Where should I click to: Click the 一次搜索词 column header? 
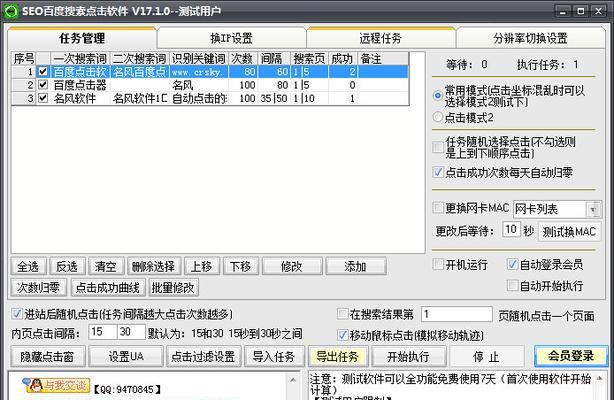point(80,59)
